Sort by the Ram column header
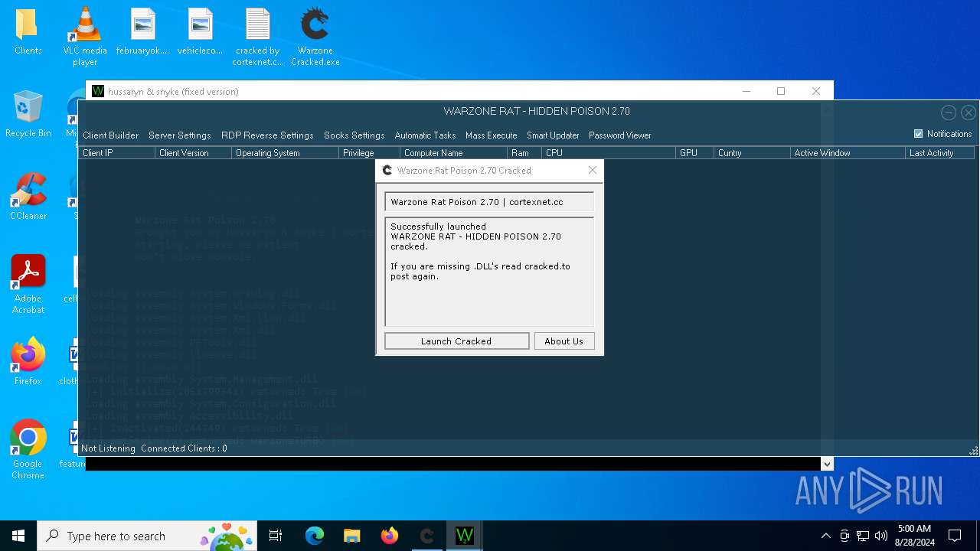The height and width of the screenshot is (551, 980). click(524, 153)
